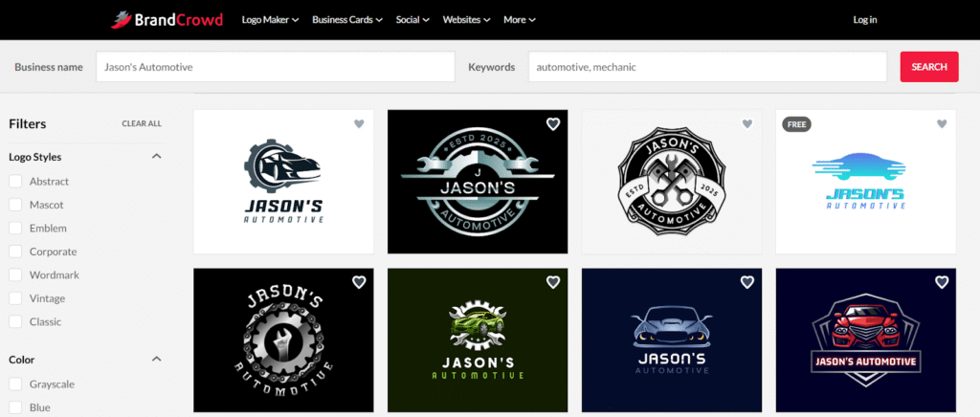This screenshot has height=417, width=980.
Task: Check the Mascot style filter
Action: pos(15,205)
